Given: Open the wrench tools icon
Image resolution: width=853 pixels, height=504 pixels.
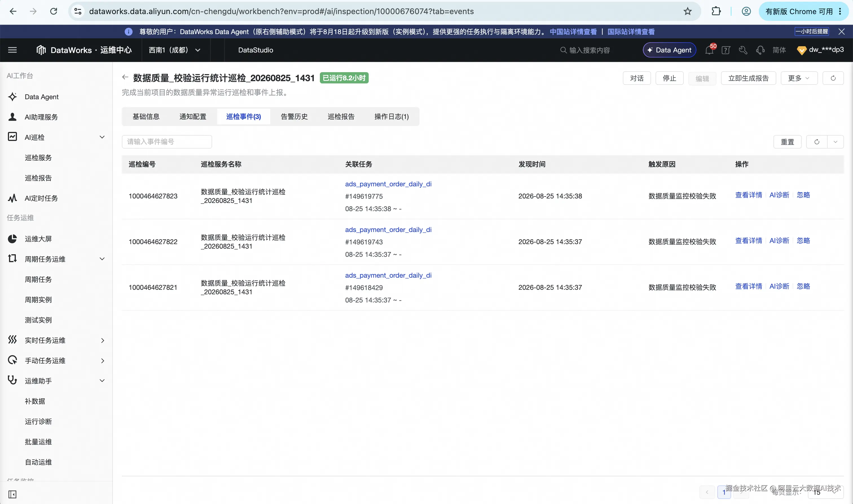Looking at the screenshot, I should point(743,50).
